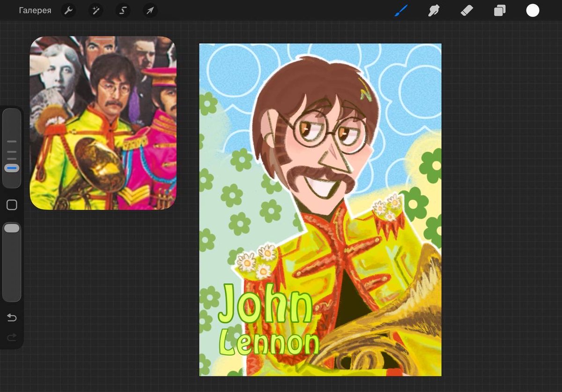Click the brush opacity slider handle
Image resolution: width=562 pixels, height=392 pixels.
12,228
